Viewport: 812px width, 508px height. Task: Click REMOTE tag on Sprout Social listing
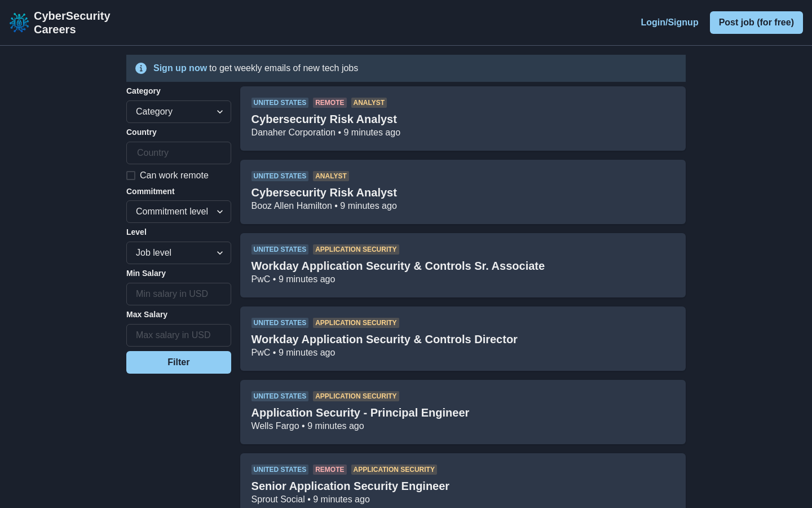[330, 470]
